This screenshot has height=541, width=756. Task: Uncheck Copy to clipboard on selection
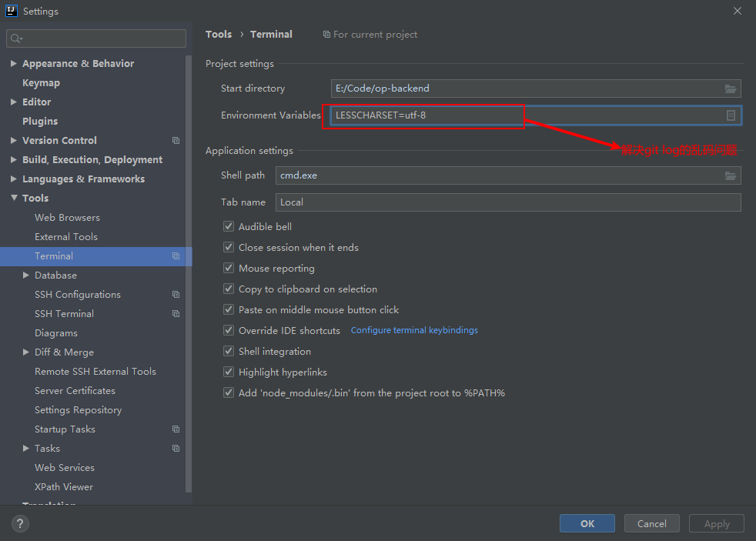(229, 289)
